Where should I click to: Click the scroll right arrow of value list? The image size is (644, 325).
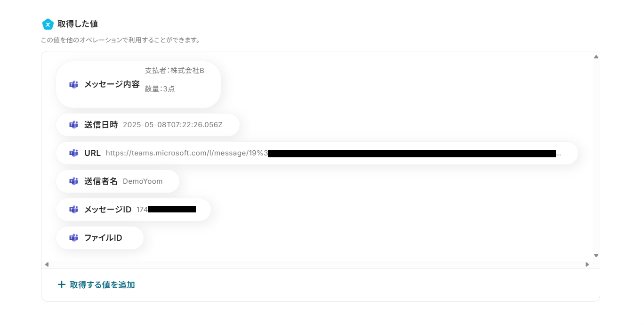[x=587, y=264]
